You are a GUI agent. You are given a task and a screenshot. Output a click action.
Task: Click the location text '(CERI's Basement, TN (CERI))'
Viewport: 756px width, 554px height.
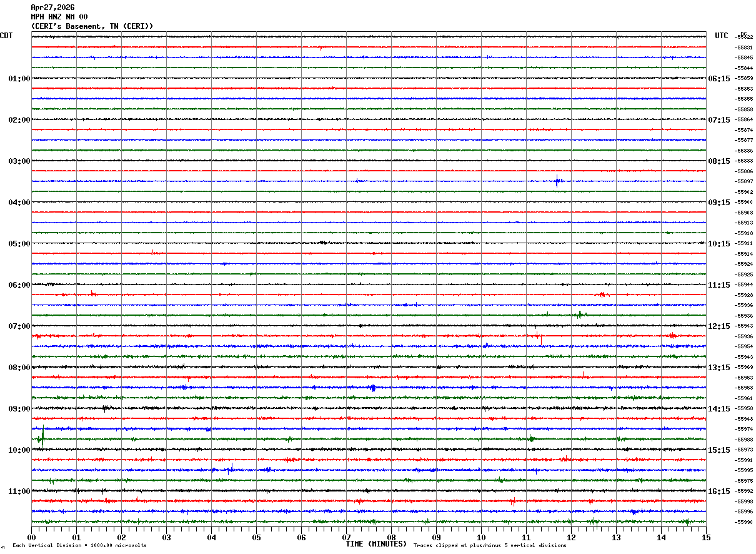[x=92, y=26]
